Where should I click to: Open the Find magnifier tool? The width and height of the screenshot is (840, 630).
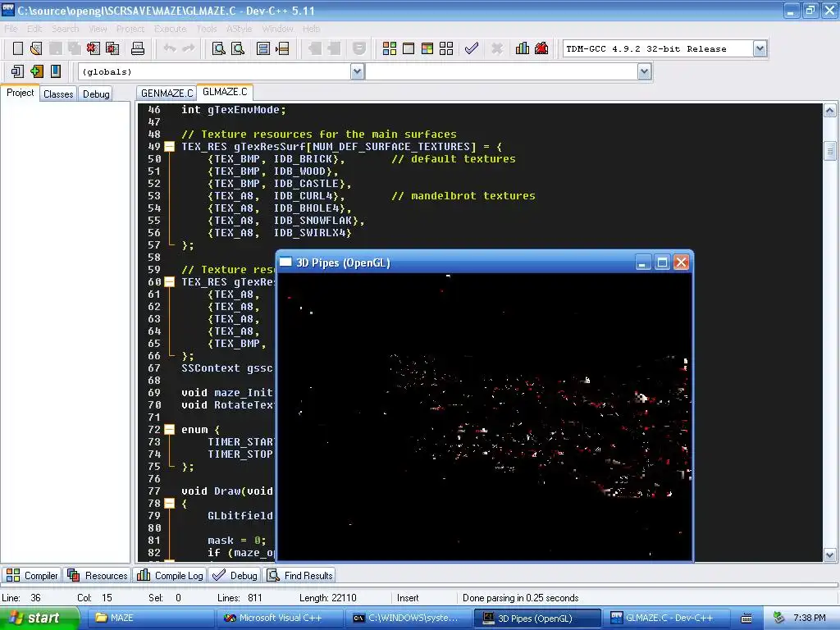coord(218,48)
